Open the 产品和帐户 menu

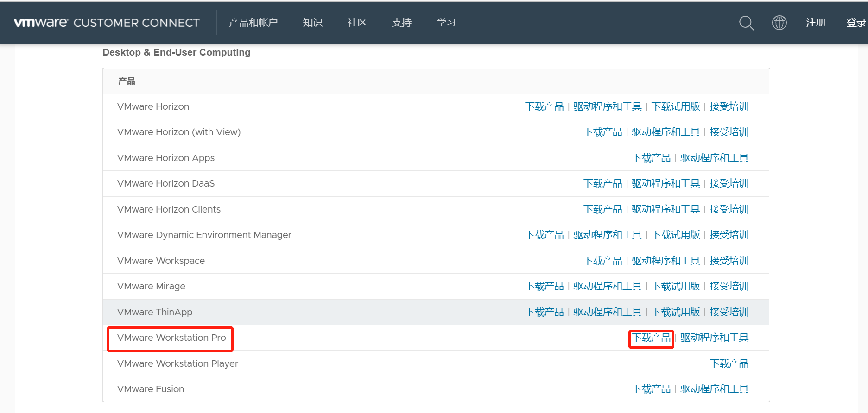pos(253,23)
